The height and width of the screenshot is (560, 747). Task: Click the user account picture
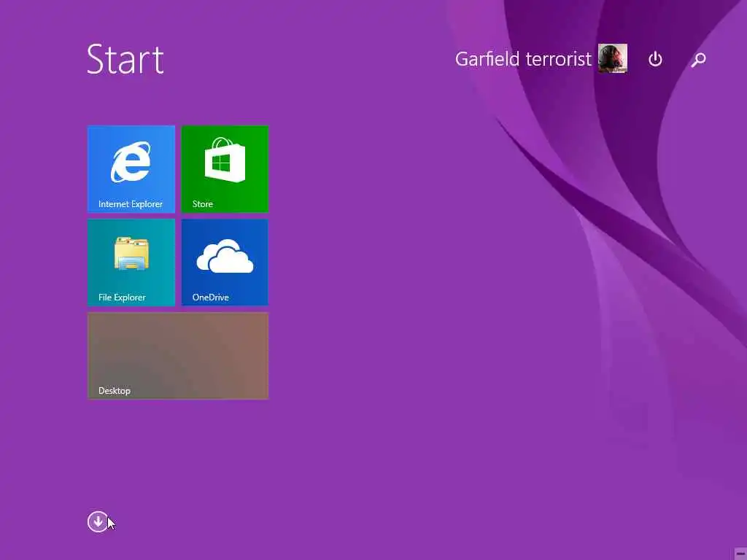[613, 58]
